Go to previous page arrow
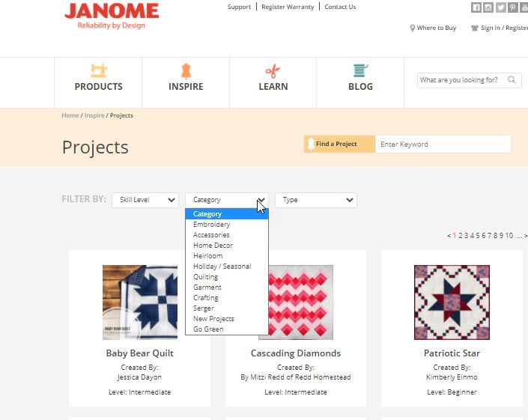The image size is (528, 420). 449,236
